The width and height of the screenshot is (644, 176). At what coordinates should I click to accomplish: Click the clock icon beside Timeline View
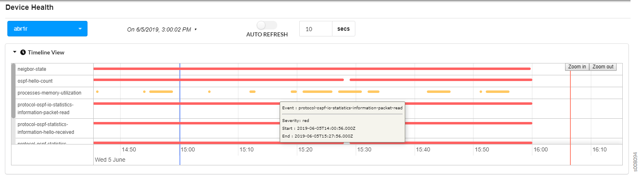23,52
